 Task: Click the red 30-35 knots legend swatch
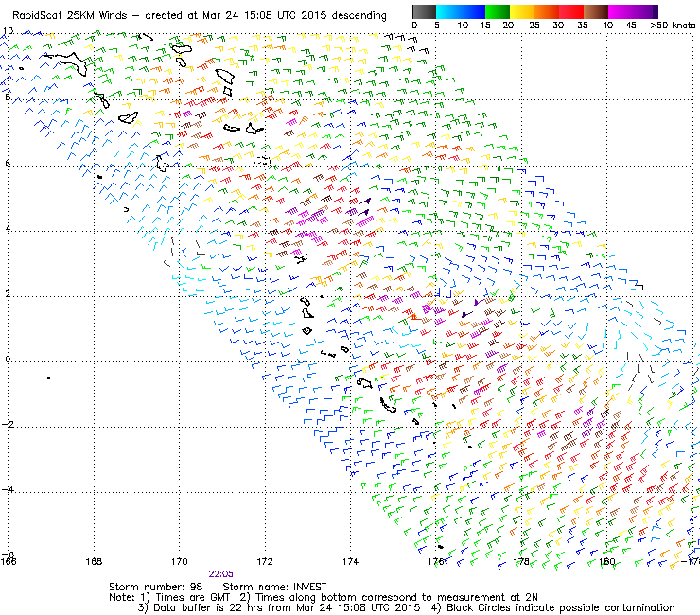[x=571, y=11]
